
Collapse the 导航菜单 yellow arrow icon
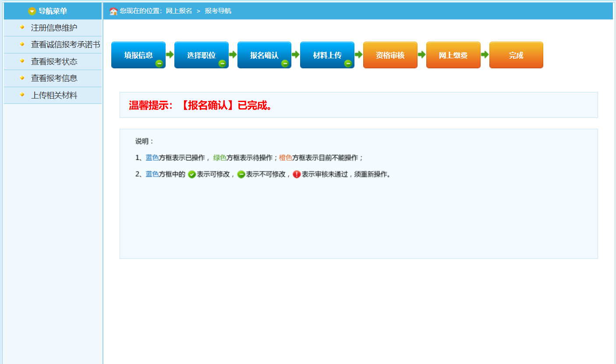coord(32,11)
